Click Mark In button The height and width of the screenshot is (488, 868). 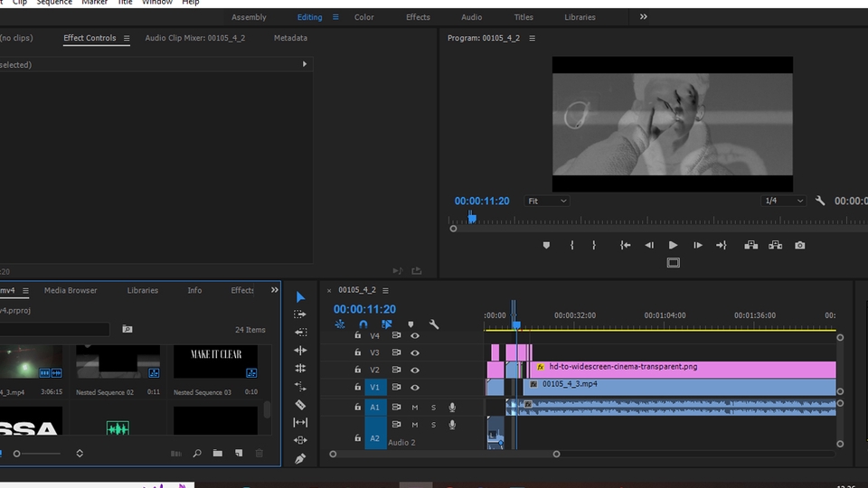[x=571, y=245]
